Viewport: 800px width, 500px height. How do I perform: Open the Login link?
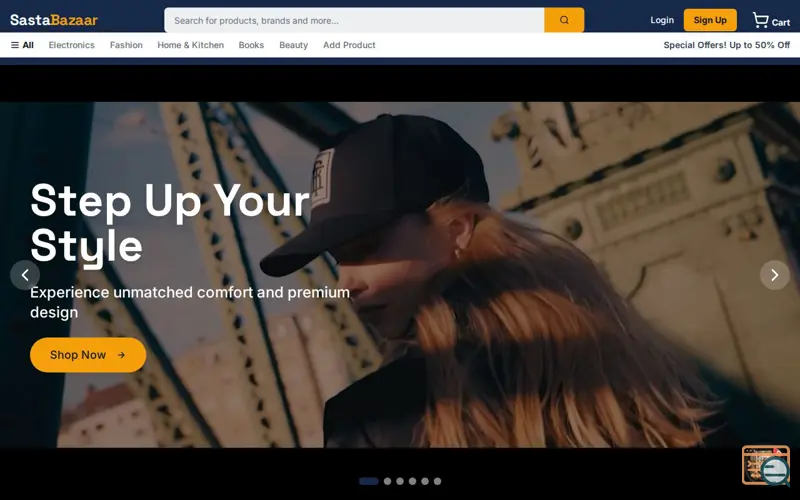click(x=662, y=20)
